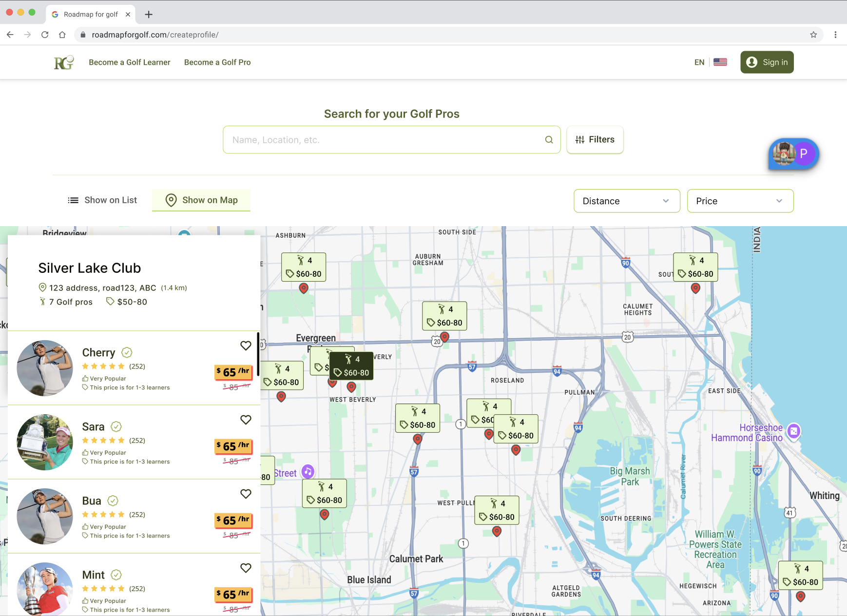Switch to Show on List view

pos(103,200)
